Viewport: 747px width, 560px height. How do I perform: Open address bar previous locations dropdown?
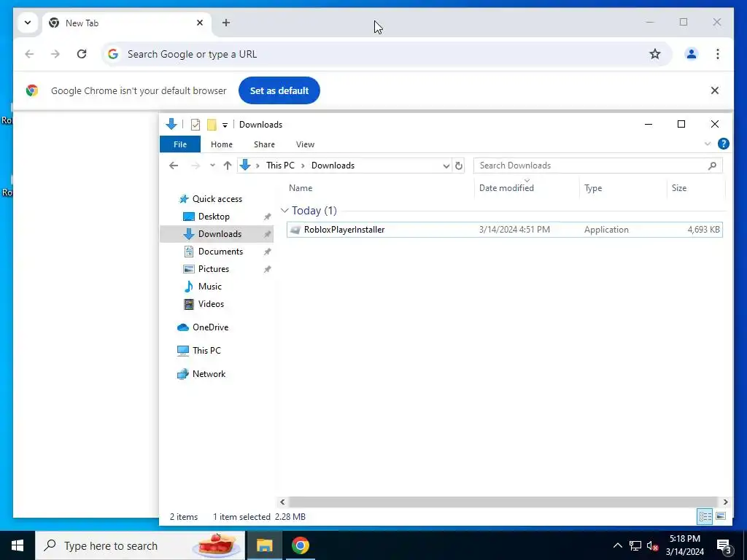446,166
